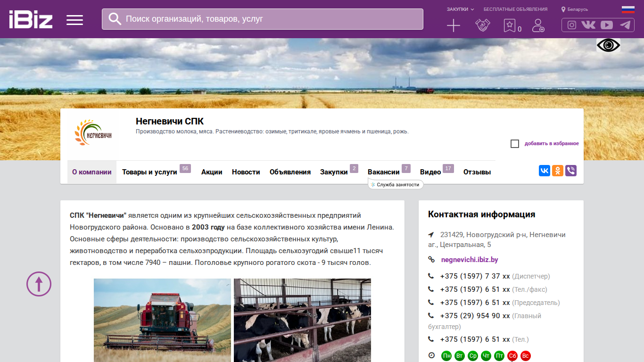The height and width of the screenshot is (362, 644).
Task: Check the 'добавить в избранное' checkbox
Action: coord(515,144)
